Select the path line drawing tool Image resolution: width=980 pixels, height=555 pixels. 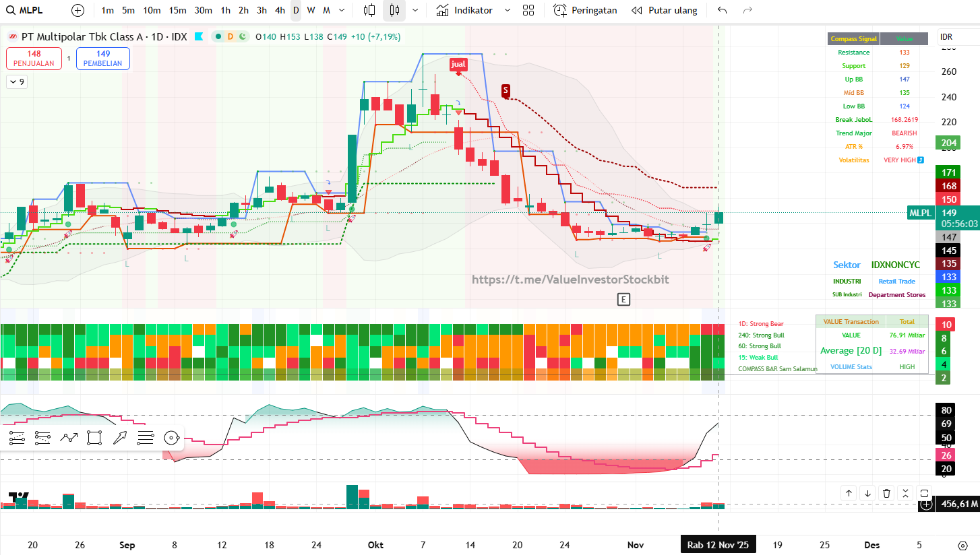(69, 438)
